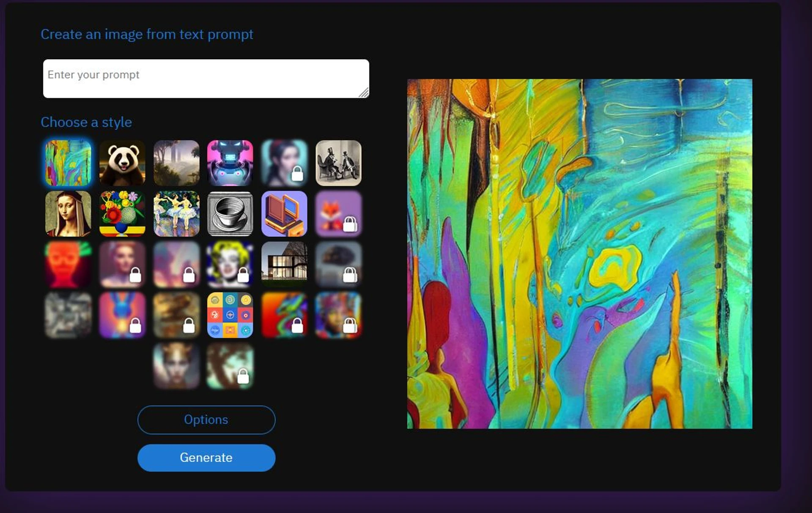Choose the isometric pixel art style

click(285, 213)
